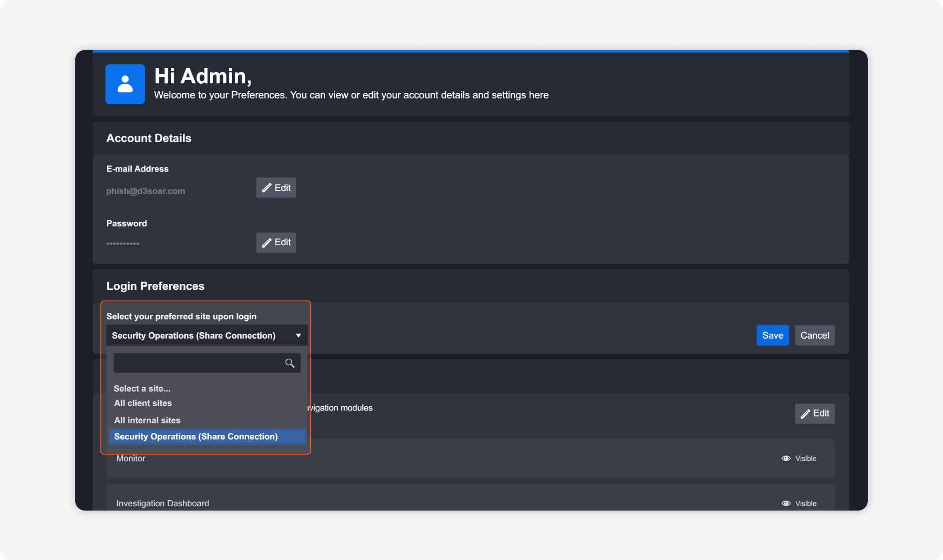The image size is (943, 560).
Task: Collapse the preferred site dropdown arrow
Action: pyautogui.click(x=298, y=335)
